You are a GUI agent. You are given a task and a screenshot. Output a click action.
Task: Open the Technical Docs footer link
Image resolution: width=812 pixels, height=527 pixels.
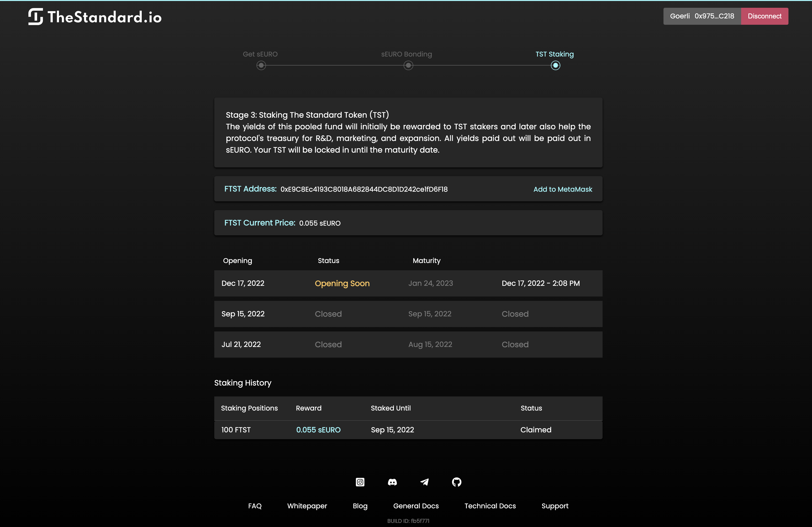490,506
